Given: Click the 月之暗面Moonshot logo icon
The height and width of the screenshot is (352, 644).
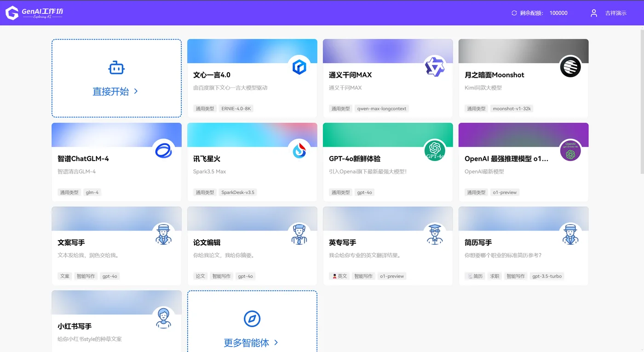Looking at the screenshot, I should [570, 67].
